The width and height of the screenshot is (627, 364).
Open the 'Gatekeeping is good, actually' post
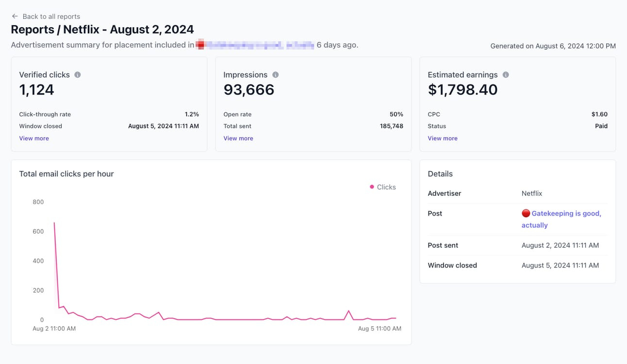click(561, 219)
